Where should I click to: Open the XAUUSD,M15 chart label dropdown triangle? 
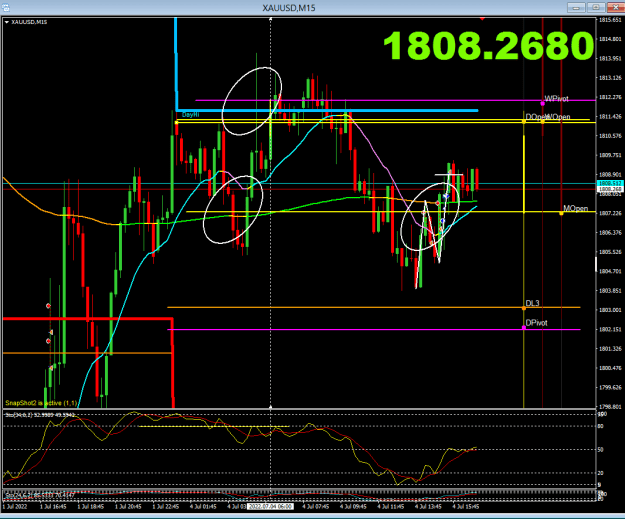[6, 22]
